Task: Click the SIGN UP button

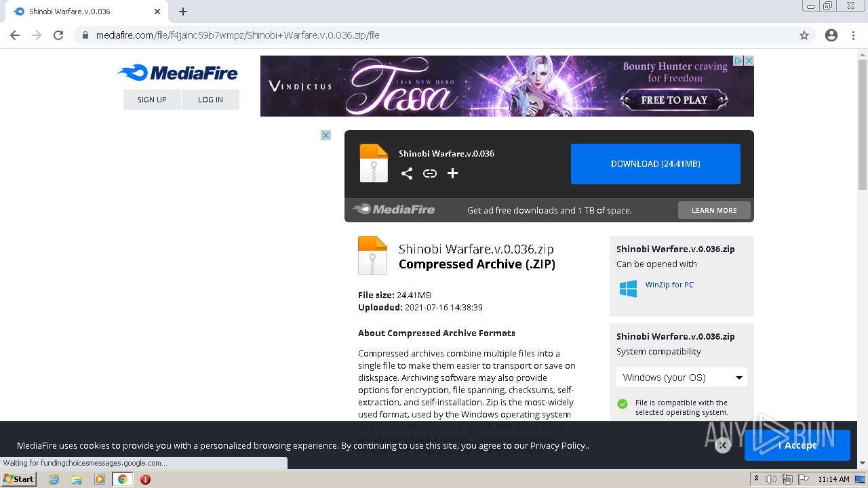Action: coord(152,100)
